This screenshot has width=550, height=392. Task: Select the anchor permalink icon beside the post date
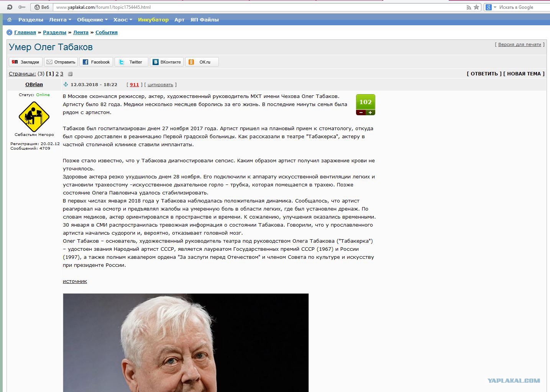(x=66, y=85)
